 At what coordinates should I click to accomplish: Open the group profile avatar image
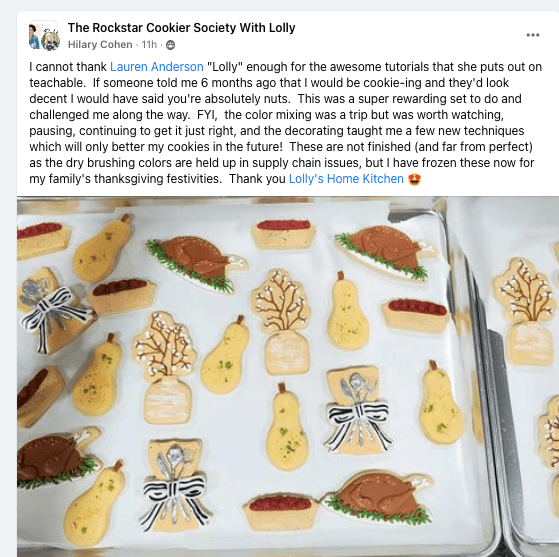[44, 36]
